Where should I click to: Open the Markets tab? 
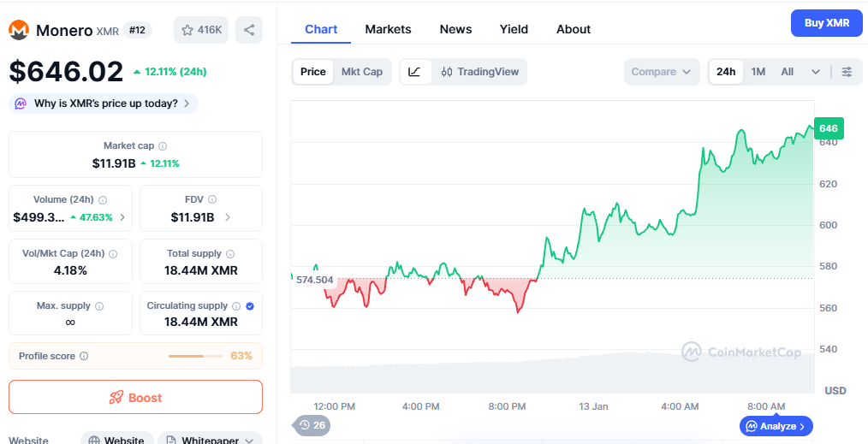click(388, 29)
